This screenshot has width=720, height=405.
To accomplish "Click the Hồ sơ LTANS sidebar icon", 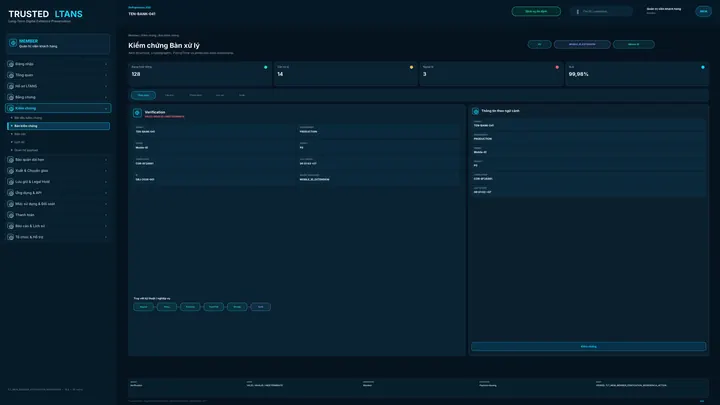I will (x=11, y=86).
